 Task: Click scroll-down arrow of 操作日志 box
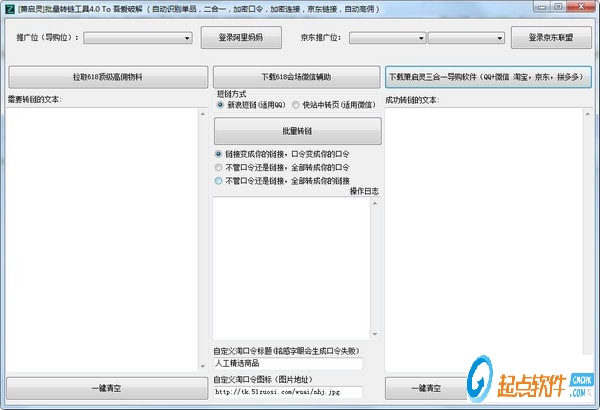(x=375, y=334)
